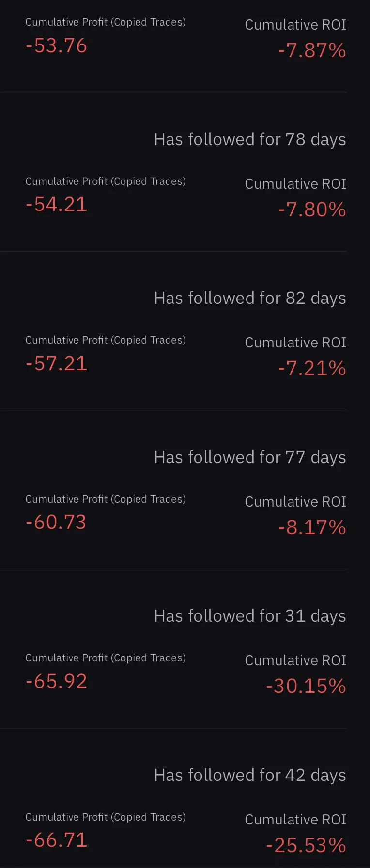Click the Cumulative Profit label above -60.73
This screenshot has height=868, width=370.
105,499
